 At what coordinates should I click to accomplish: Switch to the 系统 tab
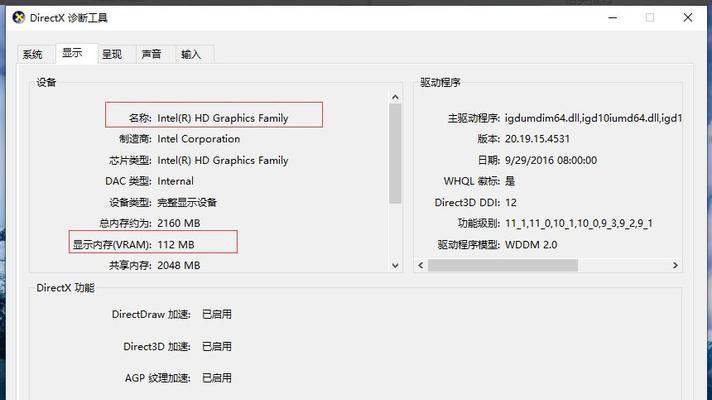point(32,54)
